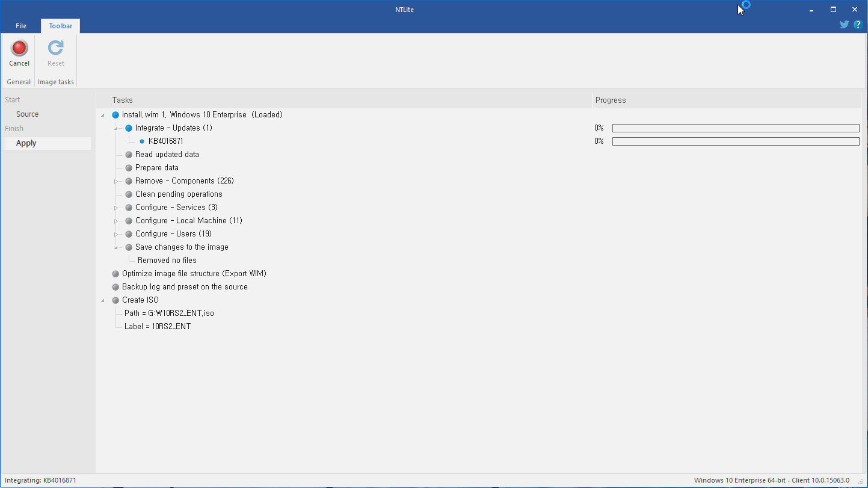
Task: Click the small dot beside KB4016871
Action: pyautogui.click(x=142, y=141)
